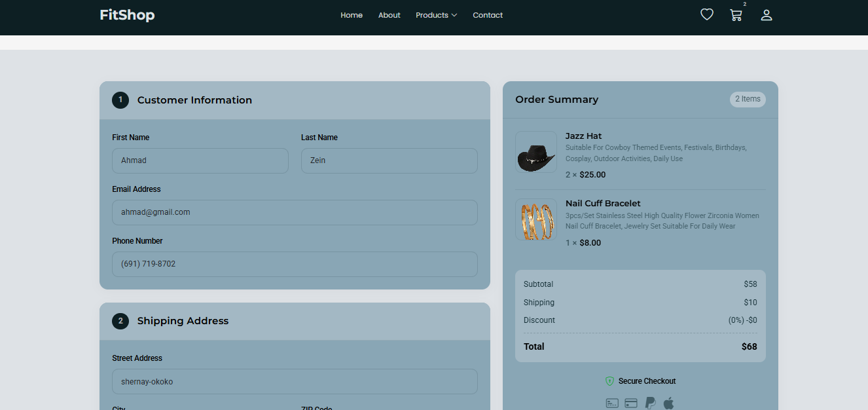Select the Nail Cuff Bracelet thumbnail

pyautogui.click(x=536, y=219)
